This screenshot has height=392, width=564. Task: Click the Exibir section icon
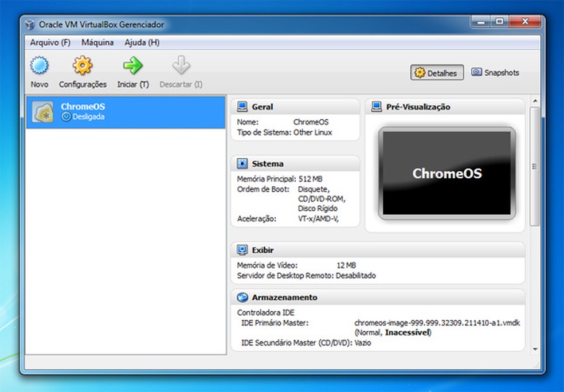(x=243, y=250)
